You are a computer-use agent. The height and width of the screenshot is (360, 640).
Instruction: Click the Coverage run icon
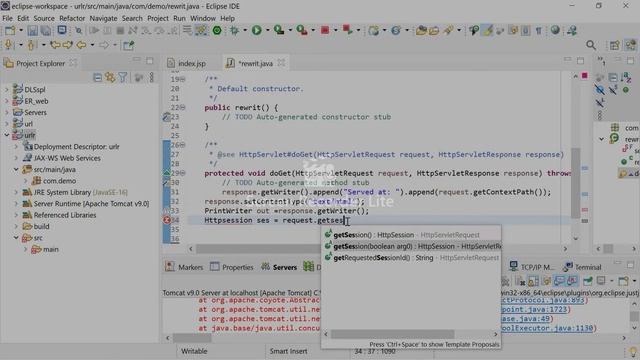coord(279,30)
